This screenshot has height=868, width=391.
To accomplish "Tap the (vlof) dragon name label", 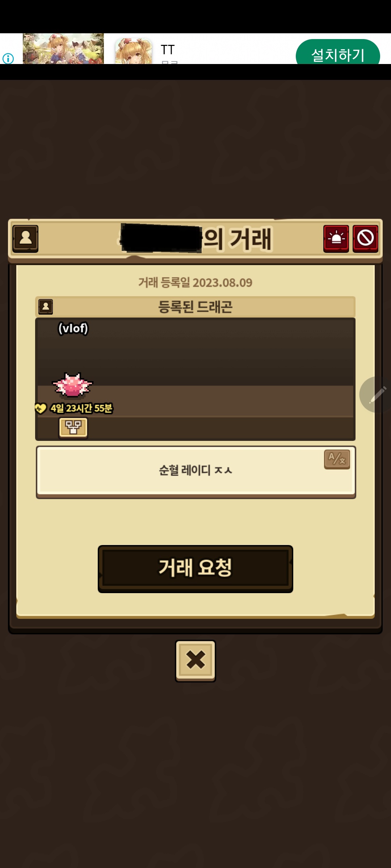I will [x=73, y=328].
